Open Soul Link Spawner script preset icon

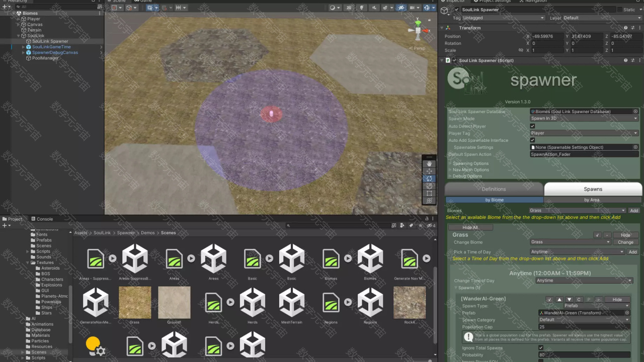point(632,60)
